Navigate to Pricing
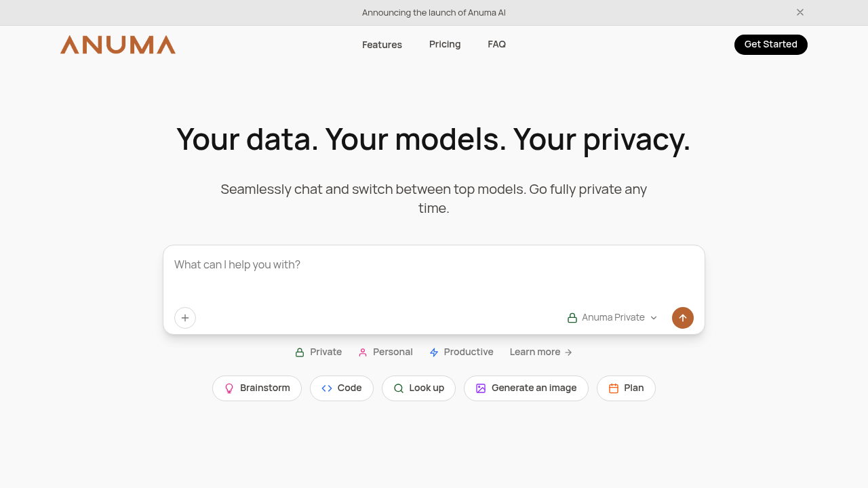Screen dimensions: 868x488 445,44
